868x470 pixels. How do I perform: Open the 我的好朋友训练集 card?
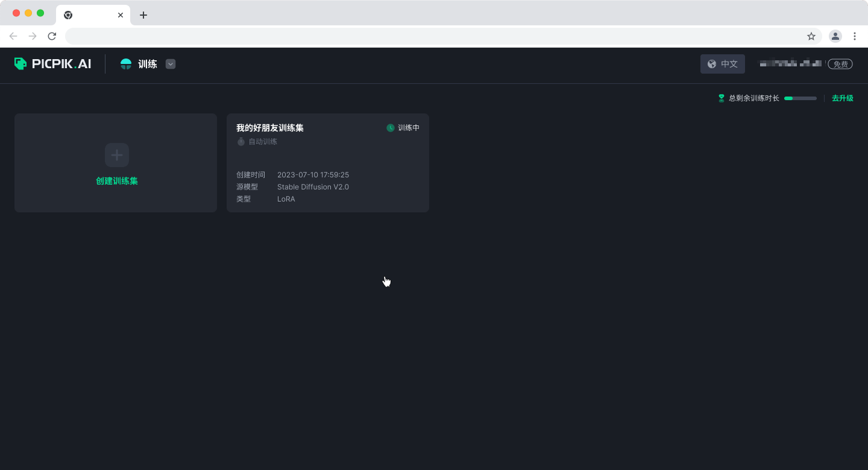click(x=327, y=163)
